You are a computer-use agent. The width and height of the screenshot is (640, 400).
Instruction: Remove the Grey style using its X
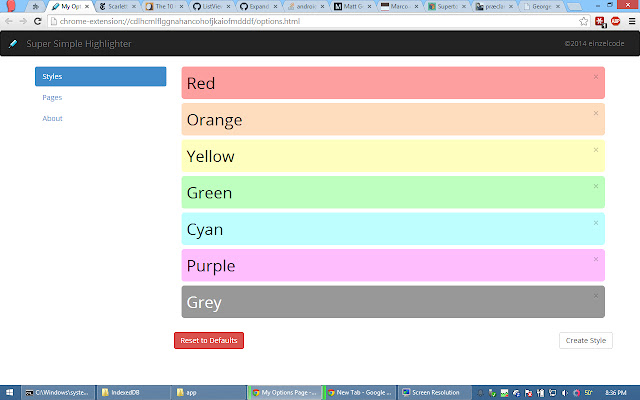[595, 296]
